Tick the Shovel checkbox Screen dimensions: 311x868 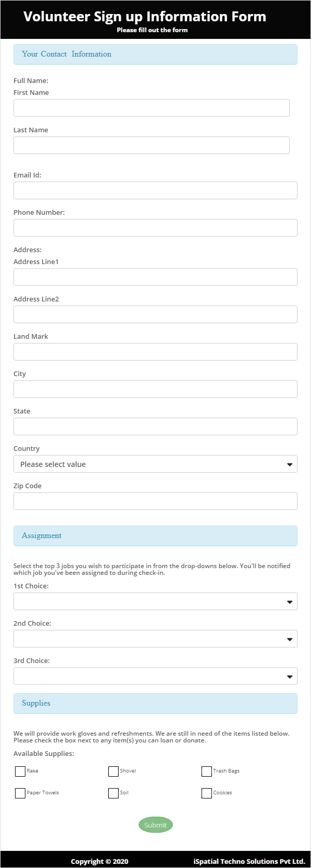pyautogui.click(x=114, y=771)
